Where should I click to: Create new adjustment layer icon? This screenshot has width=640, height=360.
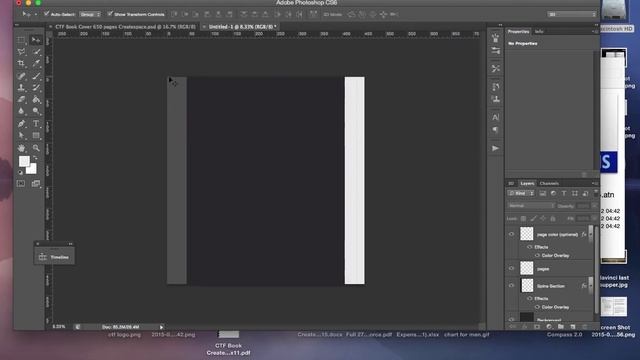coord(549,327)
